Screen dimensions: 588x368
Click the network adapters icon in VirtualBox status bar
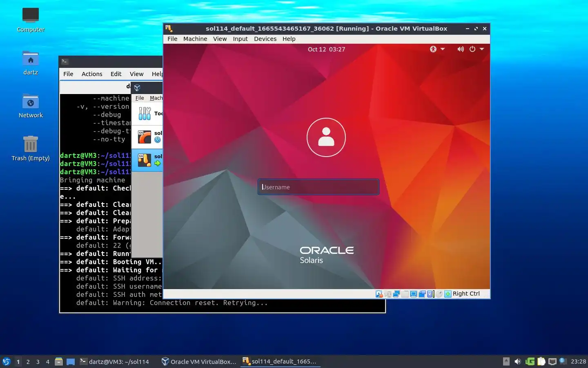(396, 294)
